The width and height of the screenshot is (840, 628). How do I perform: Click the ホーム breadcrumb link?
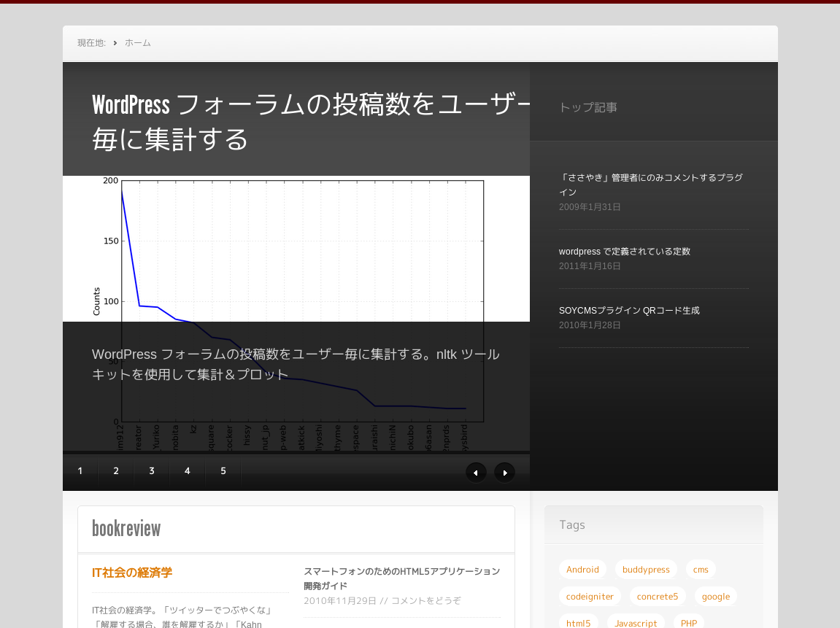(x=138, y=43)
